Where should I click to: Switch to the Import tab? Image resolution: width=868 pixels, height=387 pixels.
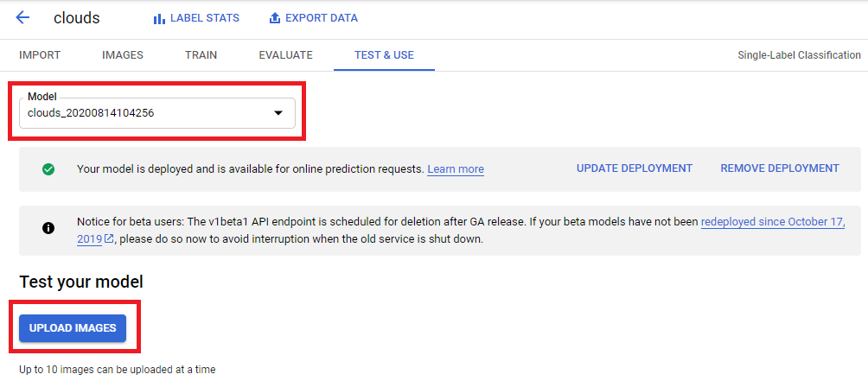click(x=40, y=55)
